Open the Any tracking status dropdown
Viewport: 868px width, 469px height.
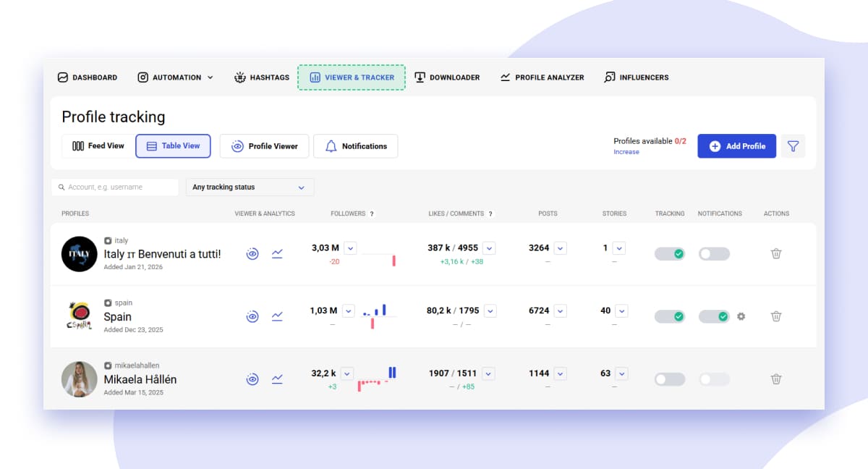click(x=250, y=187)
